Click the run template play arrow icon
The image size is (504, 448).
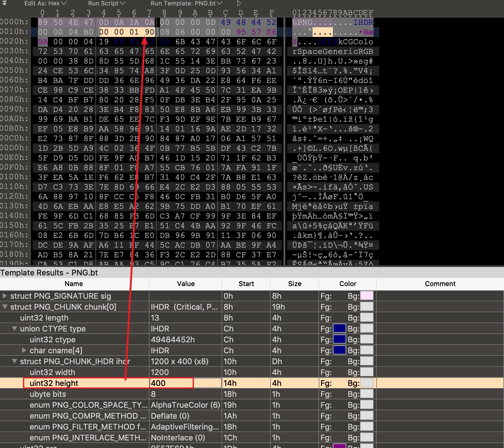click(239, 3)
